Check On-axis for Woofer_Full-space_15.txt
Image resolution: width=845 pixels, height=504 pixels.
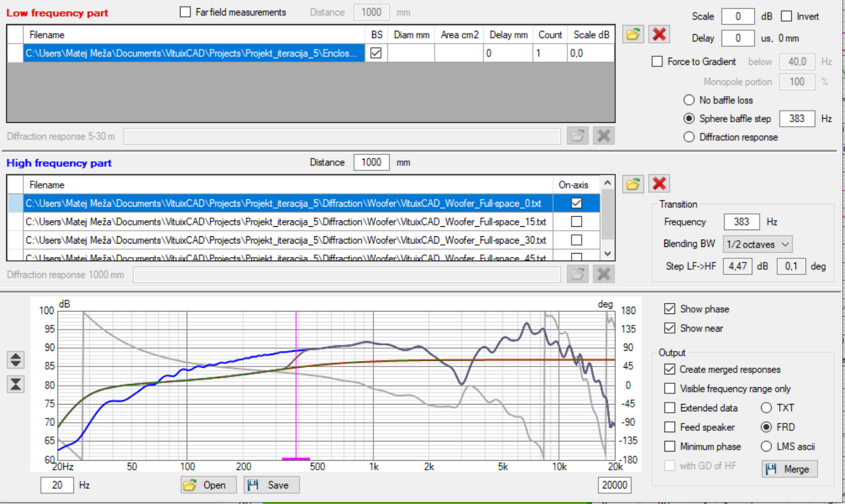click(576, 221)
